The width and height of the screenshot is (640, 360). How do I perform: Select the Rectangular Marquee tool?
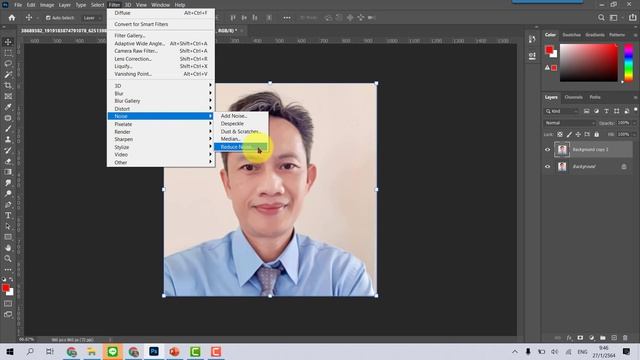click(8, 53)
